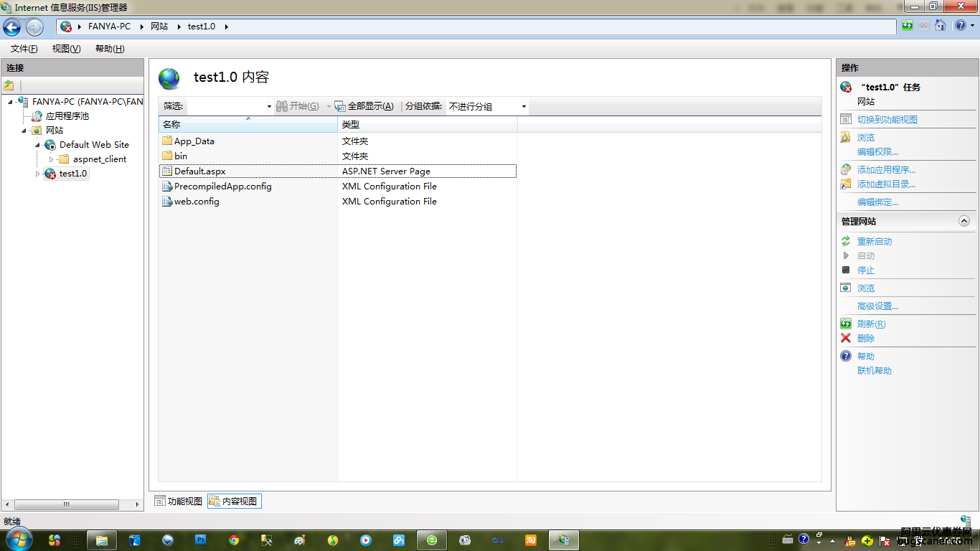Open File Explorer on the taskbar

click(102, 540)
